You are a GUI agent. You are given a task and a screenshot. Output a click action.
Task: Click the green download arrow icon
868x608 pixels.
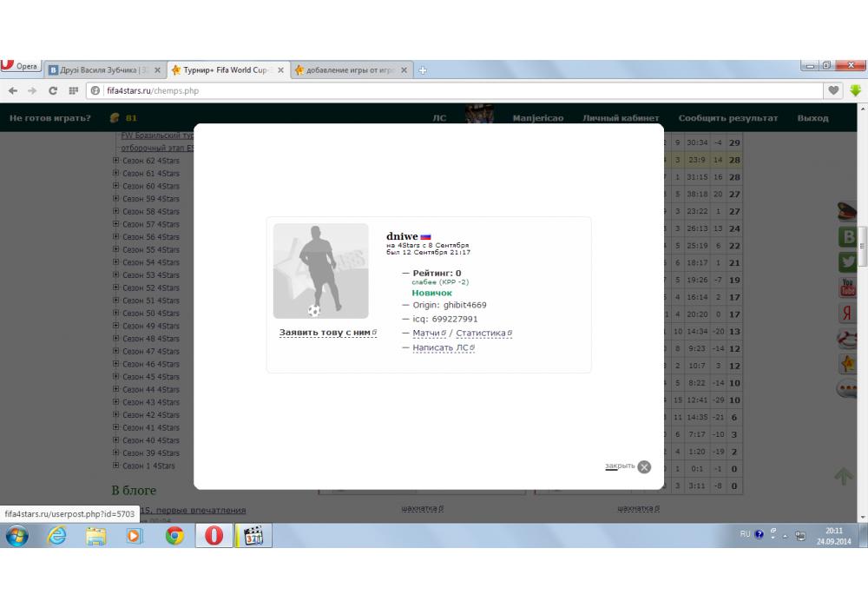tap(855, 90)
